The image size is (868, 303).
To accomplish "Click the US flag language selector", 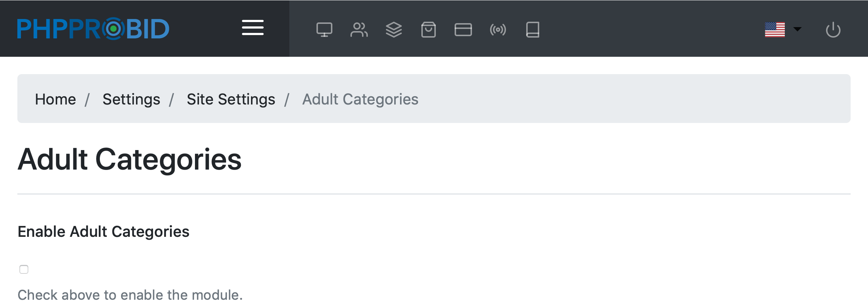I will (775, 30).
